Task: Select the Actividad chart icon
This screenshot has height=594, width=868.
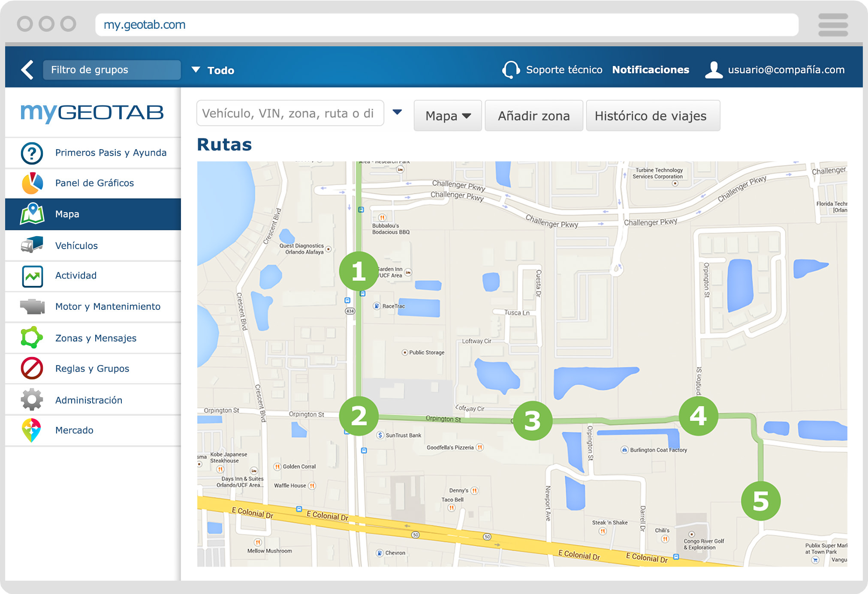Action: [32, 276]
